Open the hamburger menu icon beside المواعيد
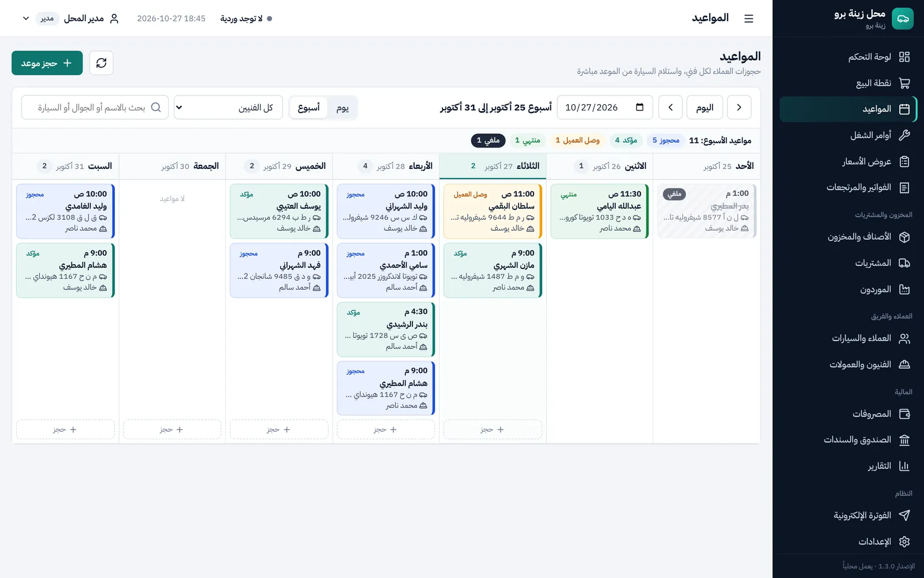The image size is (924, 578). pyautogui.click(x=748, y=18)
